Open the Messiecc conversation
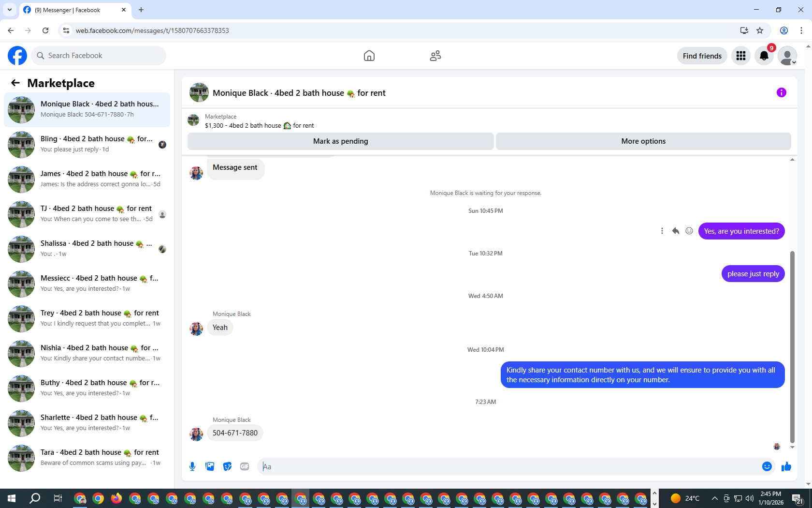Viewport: 812px width, 508px height. tap(87, 284)
